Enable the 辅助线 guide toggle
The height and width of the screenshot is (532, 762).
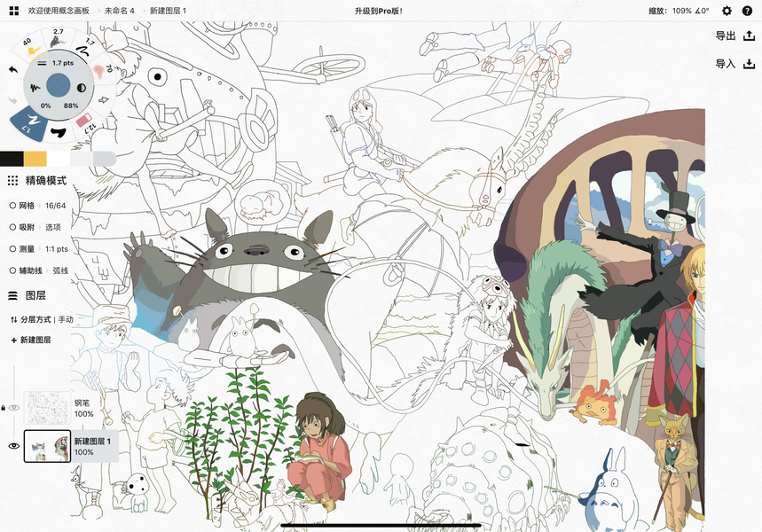[x=13, y=270]
